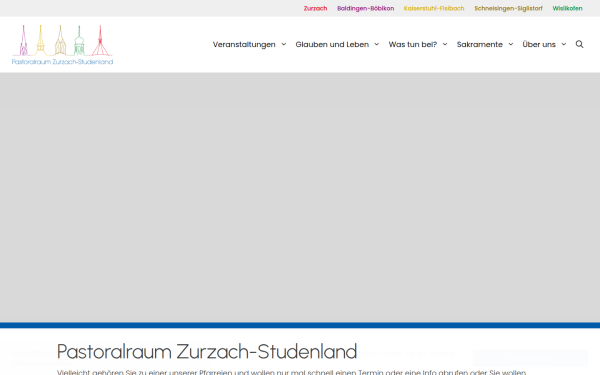Open the Glauben und Leben menu item

pos(332,44)
